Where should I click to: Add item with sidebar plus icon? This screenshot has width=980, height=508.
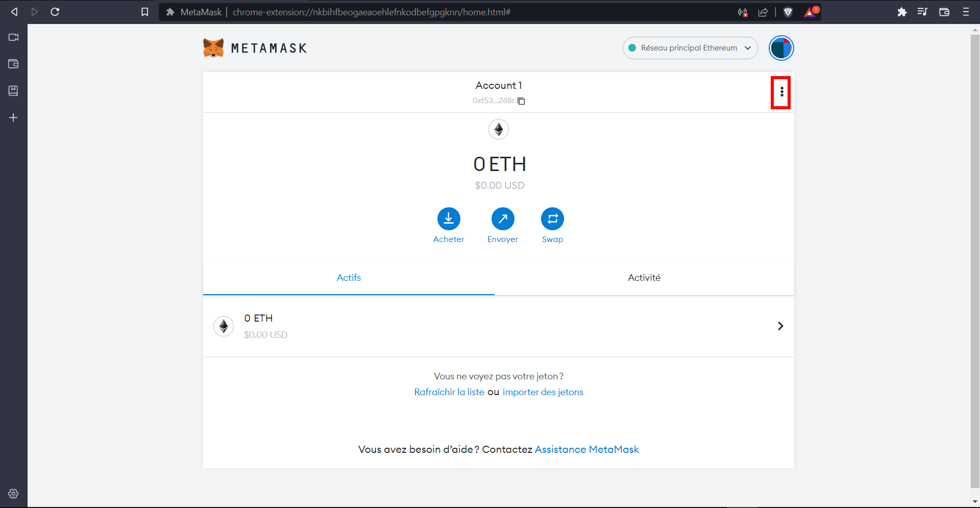tap(14, 117)
